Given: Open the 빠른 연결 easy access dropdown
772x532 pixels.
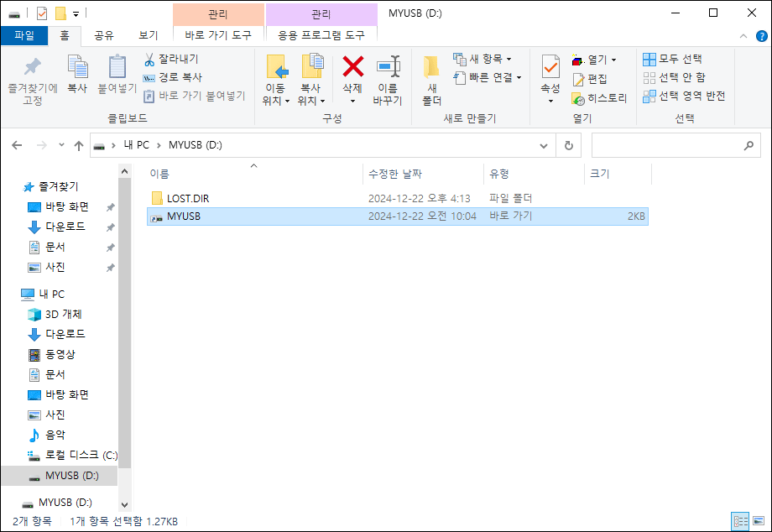Looking at the screenshot, I should (x=488, y=77).
